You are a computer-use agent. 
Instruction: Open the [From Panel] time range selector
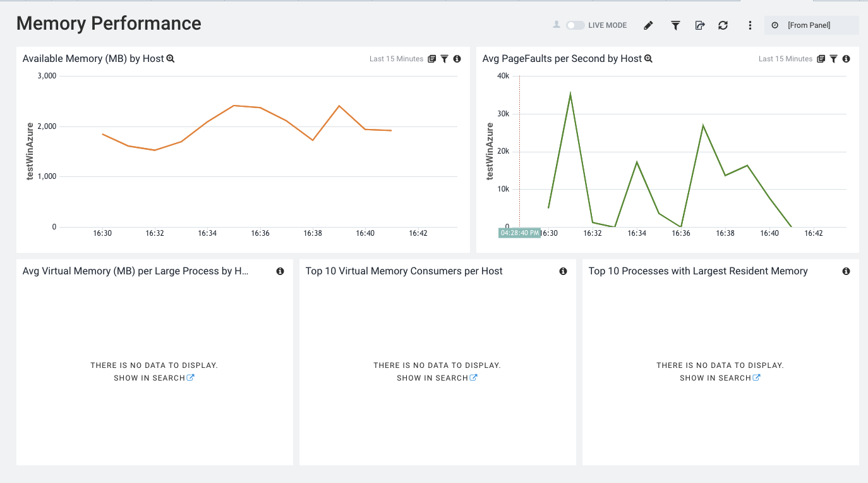point(811,25)
